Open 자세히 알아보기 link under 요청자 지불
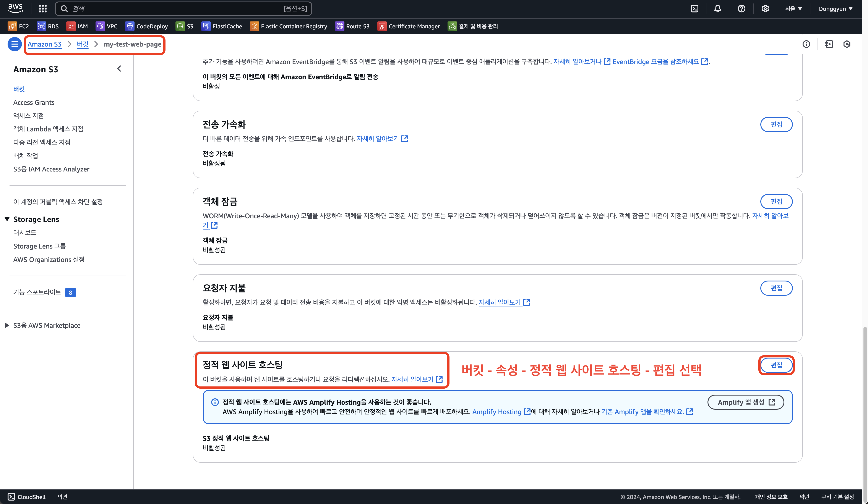This screenshot has width=868, height=504. (x=504, y=302)
